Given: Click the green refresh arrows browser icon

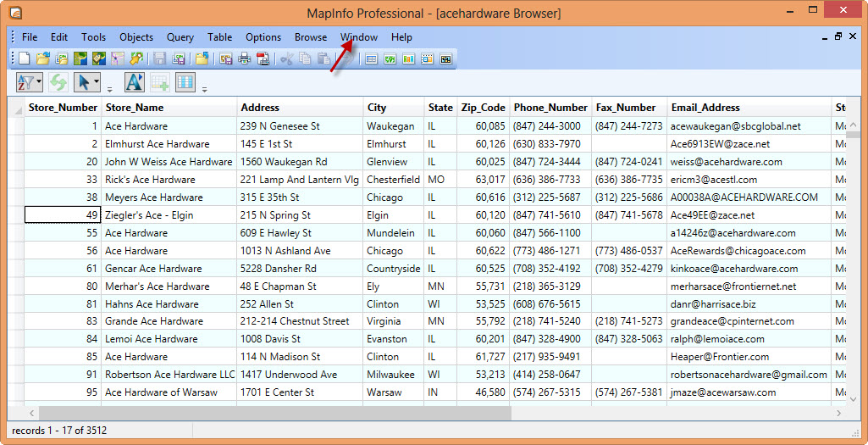Looking at the screenshot, I should (x=58, y=82).
